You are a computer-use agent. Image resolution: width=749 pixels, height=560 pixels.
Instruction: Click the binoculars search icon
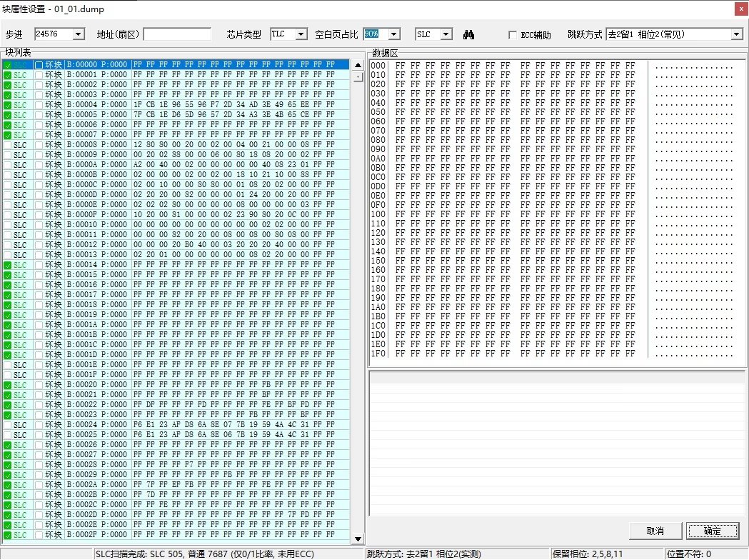point(468,34)
